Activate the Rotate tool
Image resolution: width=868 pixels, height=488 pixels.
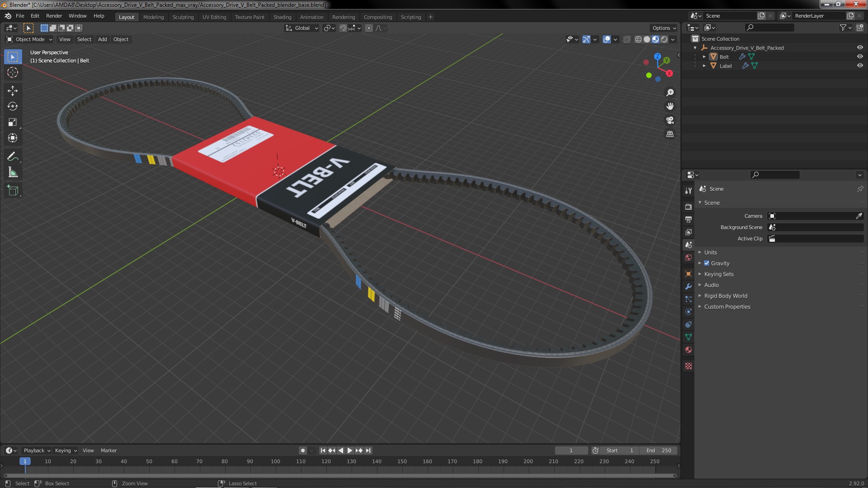tap(13, 106)
